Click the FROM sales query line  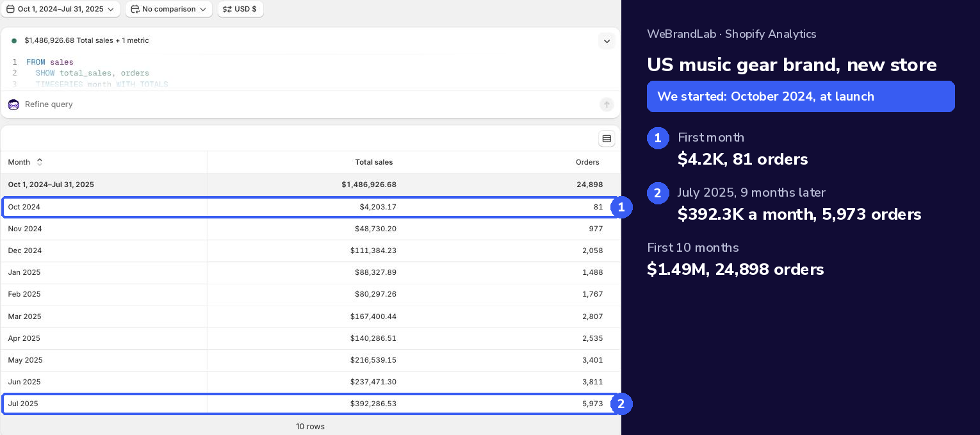click(x=50, y=62)
